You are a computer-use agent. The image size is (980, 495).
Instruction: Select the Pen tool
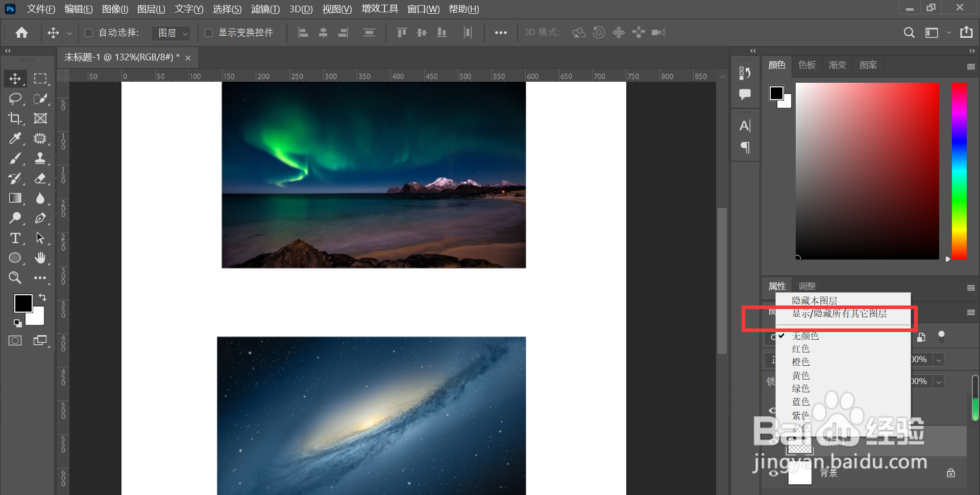click(40, 218)
